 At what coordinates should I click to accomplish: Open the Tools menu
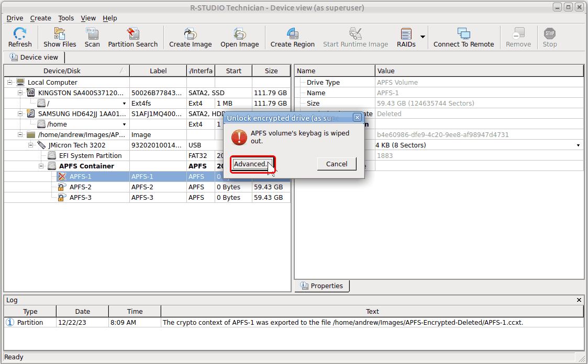(66, 18)
